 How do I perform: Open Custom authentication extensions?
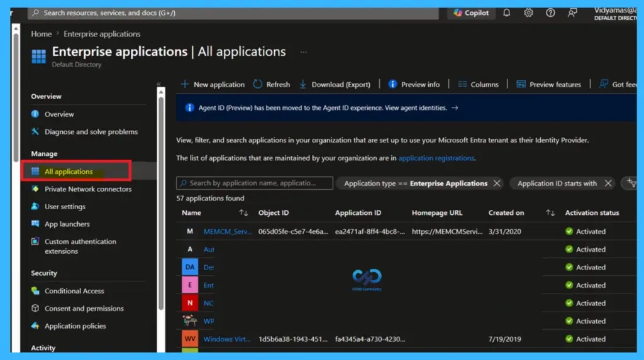tap(80, 246)
